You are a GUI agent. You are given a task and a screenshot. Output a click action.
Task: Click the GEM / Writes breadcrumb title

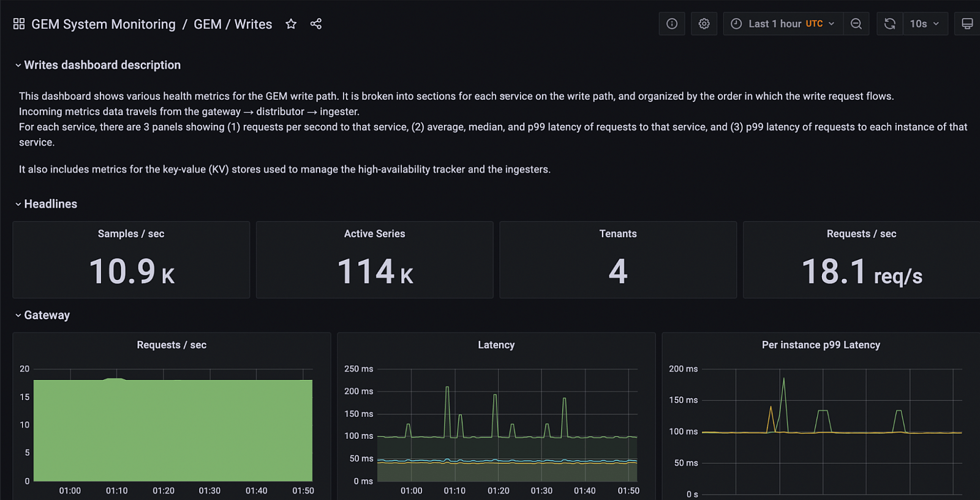coord(233,25)
